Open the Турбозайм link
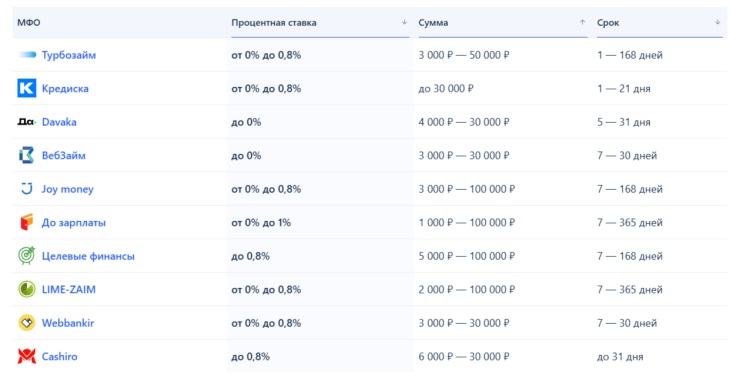Image resolution: width=730 pixels, height=378 pixels. coord(69,55)
